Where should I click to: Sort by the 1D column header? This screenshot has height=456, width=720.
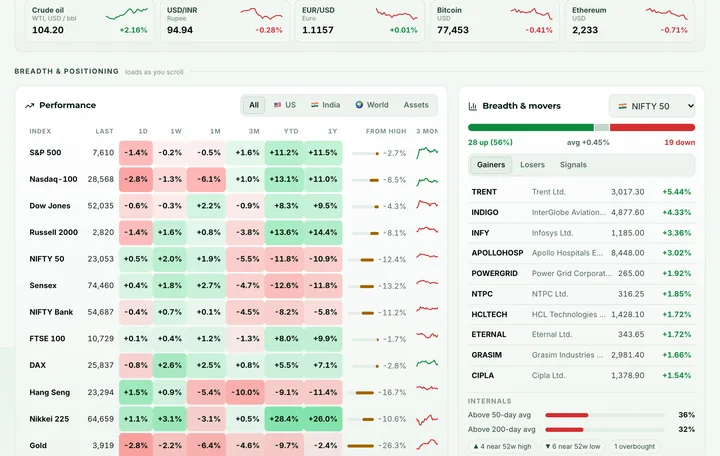(143, 131)
